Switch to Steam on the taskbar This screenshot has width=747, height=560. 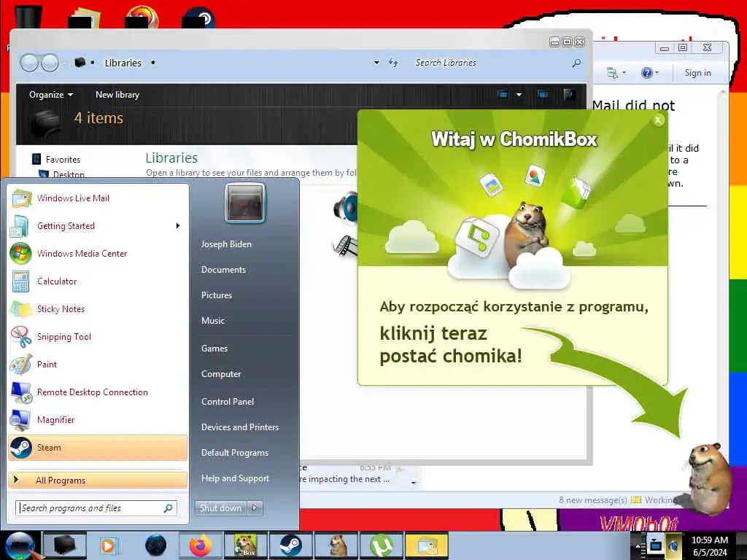click(x=290, y=545)
